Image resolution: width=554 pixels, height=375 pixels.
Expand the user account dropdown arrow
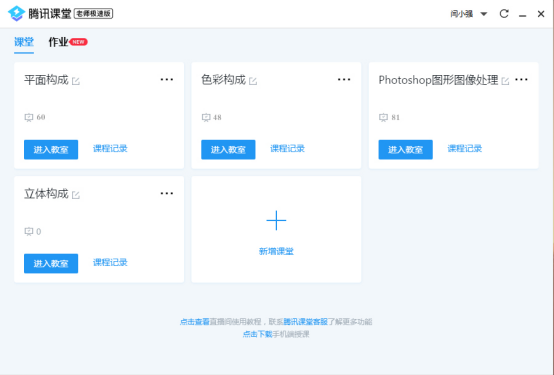(x=484, y=14)
